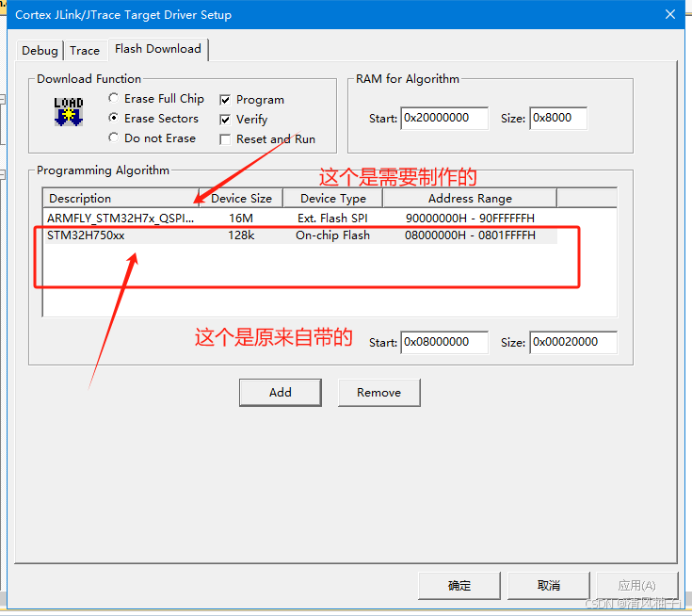Click the Description column header

(121, 198)
